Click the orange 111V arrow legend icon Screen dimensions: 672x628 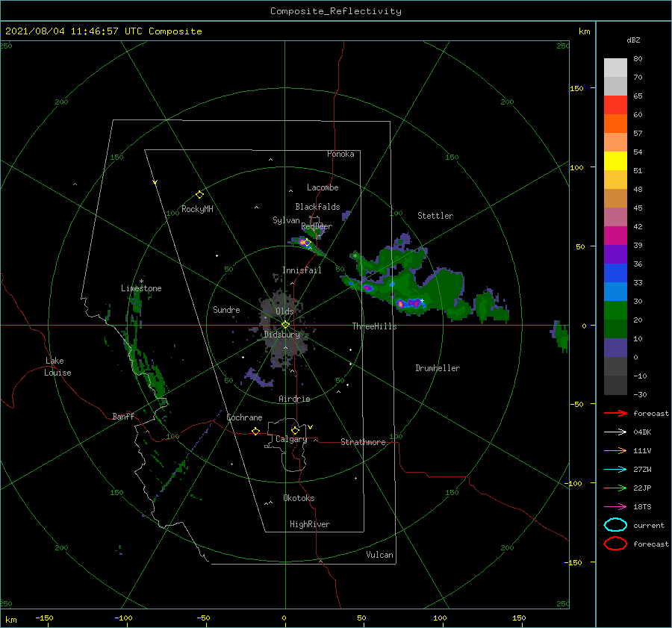pos(615,450)
